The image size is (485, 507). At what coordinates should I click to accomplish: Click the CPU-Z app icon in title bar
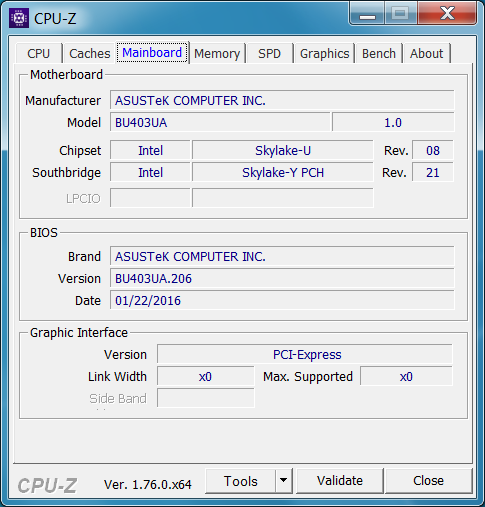click(x=19, y=18)
